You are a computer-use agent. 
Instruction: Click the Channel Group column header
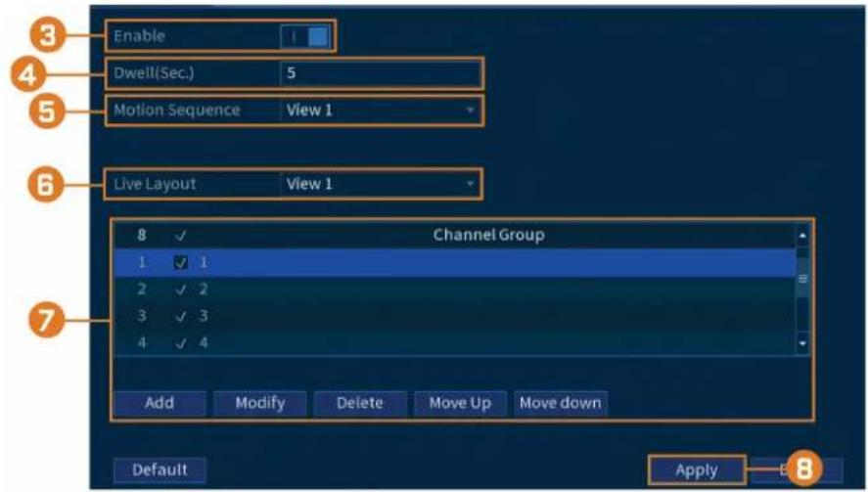[x=489, y=235]
